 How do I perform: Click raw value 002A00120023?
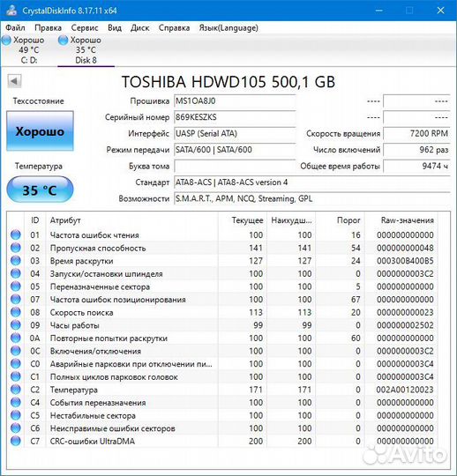(x=405, y=390)
